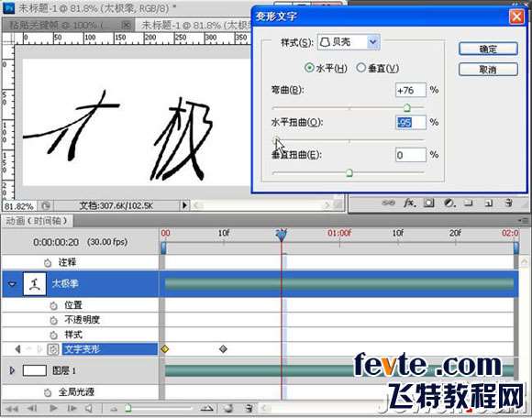Create new fill or adjustment layer

[x=449, y=203]
